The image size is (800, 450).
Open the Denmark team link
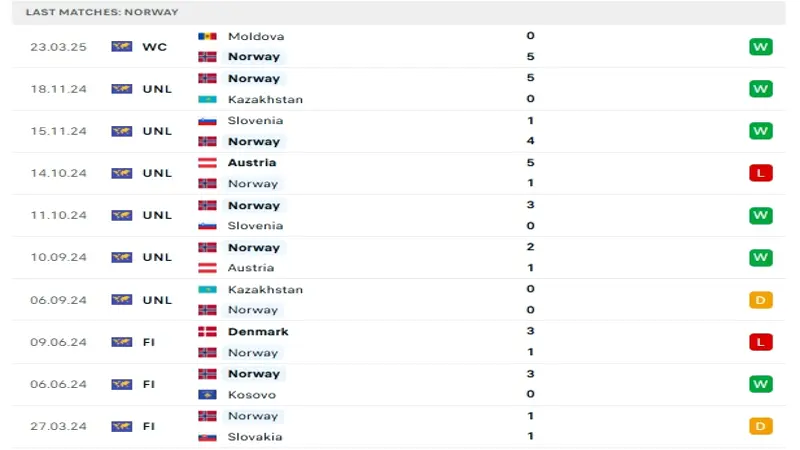[258, 332]
